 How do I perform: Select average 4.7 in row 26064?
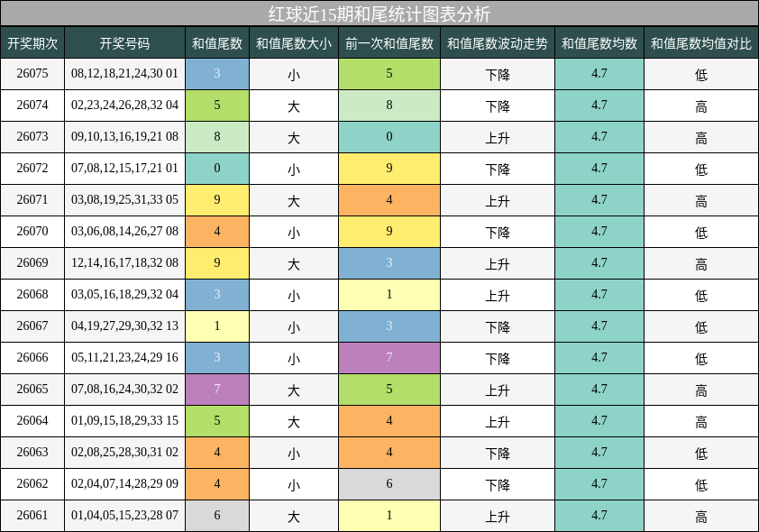(x=599, y=421)
